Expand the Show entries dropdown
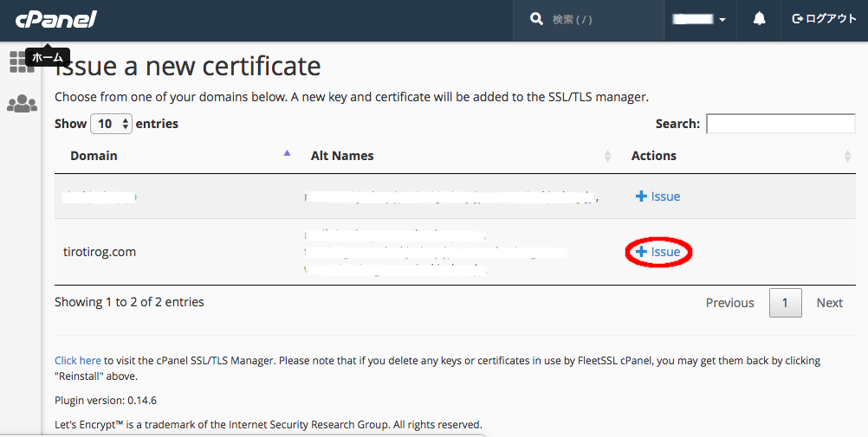Image resolution: width=868 pixels, height=437 pixels. 111,124
